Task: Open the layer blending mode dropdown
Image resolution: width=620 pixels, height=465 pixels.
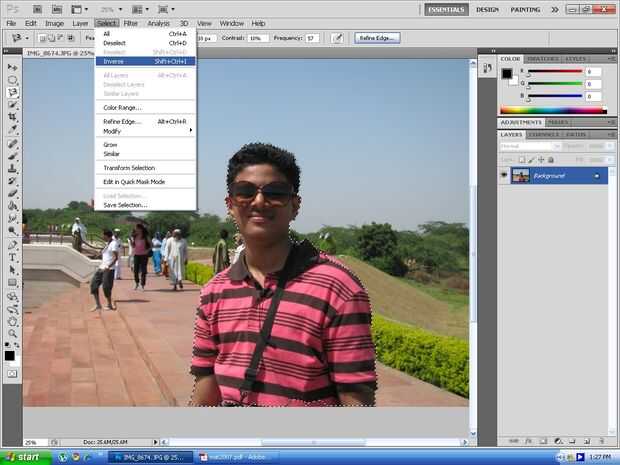Action: coord(529,146)
